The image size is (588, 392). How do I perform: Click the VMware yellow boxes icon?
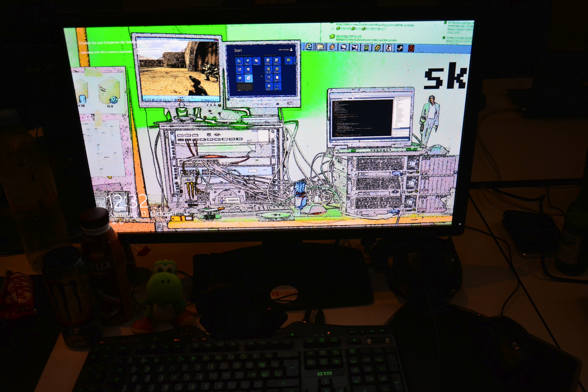coord(377,48)
